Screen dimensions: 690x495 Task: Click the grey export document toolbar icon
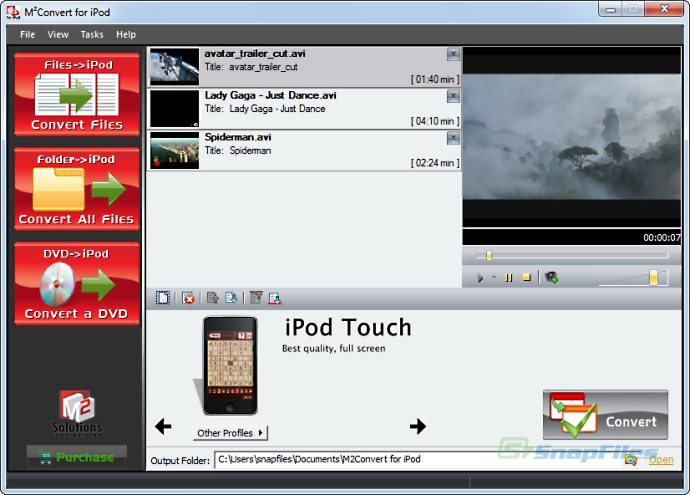213,298
